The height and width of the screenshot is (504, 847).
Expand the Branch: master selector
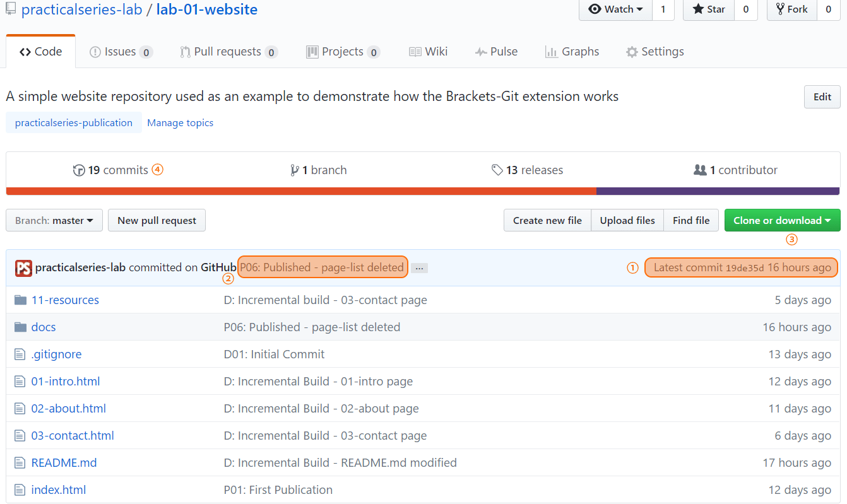click(54, 220)
